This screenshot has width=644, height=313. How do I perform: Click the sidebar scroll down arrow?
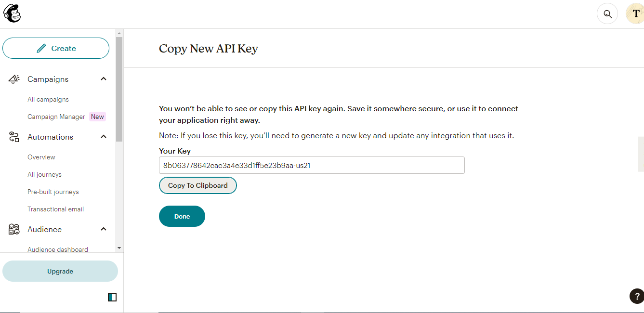[x=119, y=248]
